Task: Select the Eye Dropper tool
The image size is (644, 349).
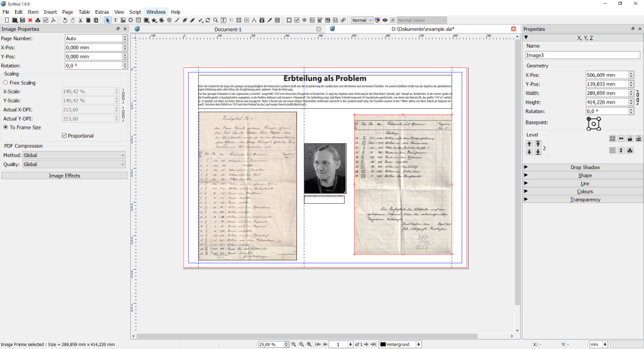Action: tap(269, 20)
